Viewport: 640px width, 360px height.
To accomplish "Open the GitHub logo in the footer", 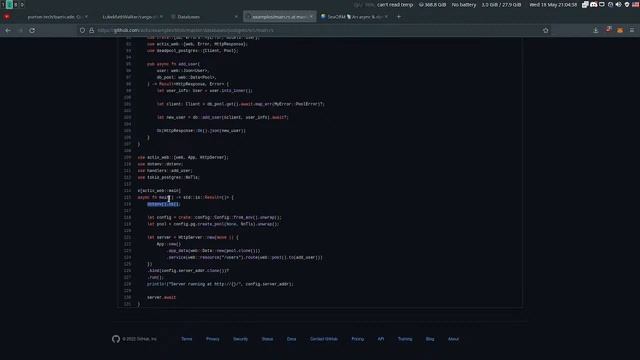I will [x=116, y=339].
